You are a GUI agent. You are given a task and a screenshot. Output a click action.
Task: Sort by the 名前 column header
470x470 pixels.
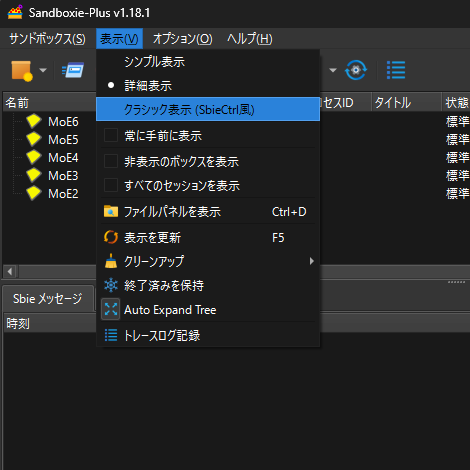pos(49,102)
